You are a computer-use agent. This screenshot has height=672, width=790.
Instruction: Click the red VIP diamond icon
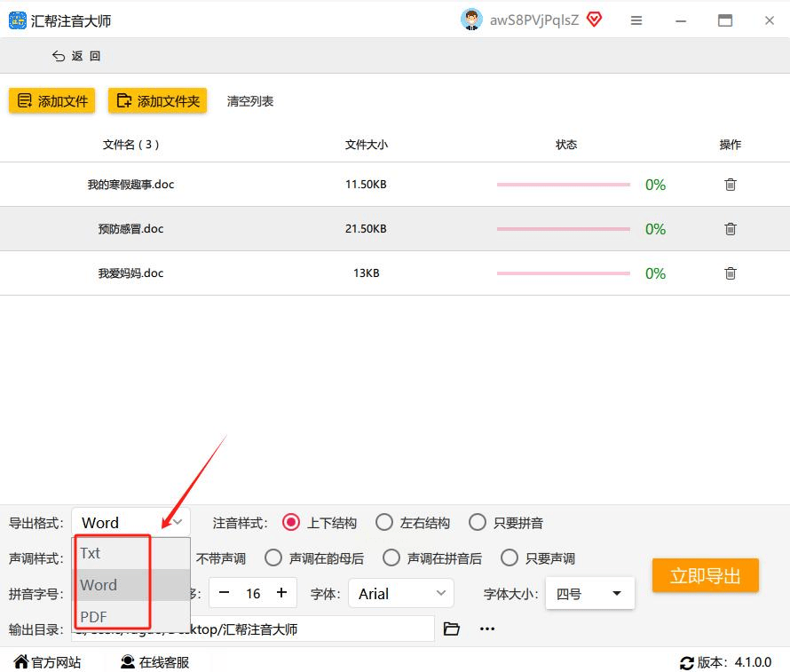595,20
